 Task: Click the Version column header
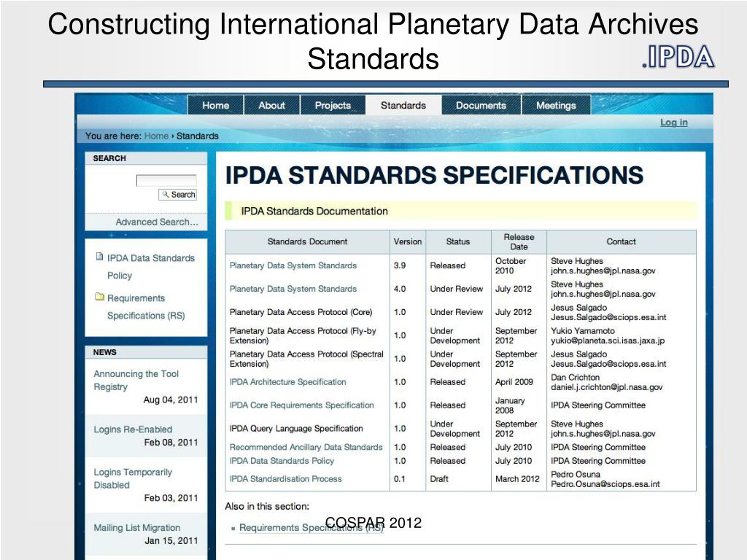[x=407, y=241]
